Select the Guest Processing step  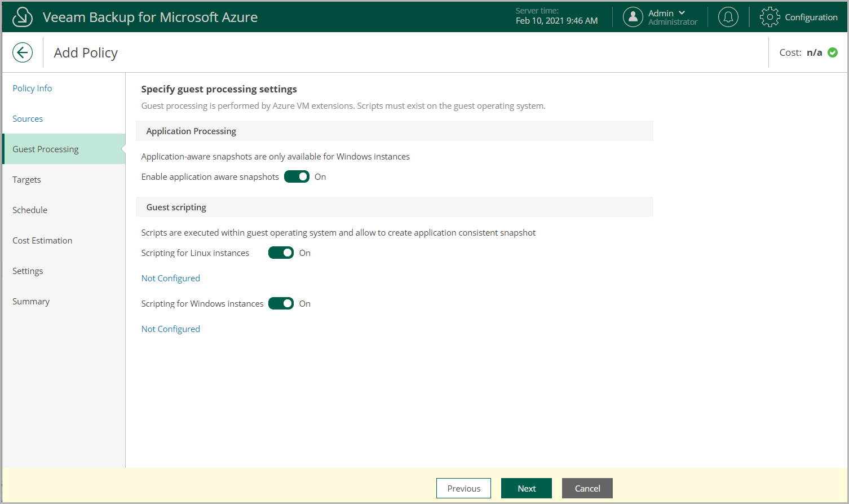coord(64,149)
